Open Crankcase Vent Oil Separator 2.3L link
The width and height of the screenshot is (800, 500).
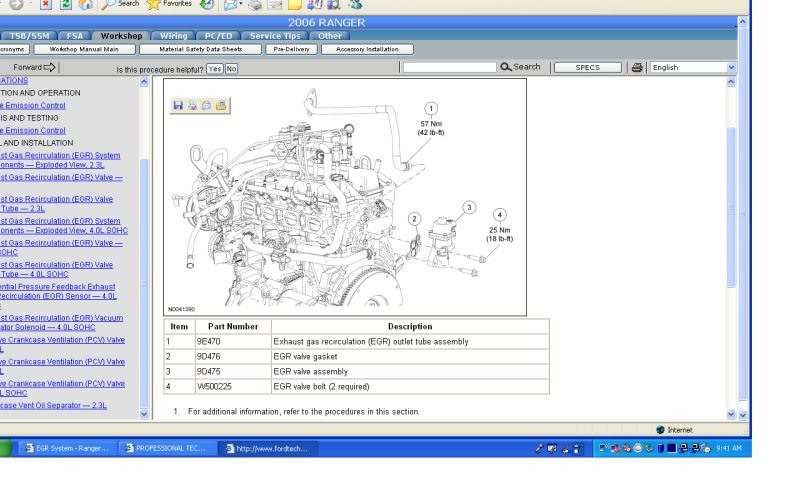tap(53, 405)
